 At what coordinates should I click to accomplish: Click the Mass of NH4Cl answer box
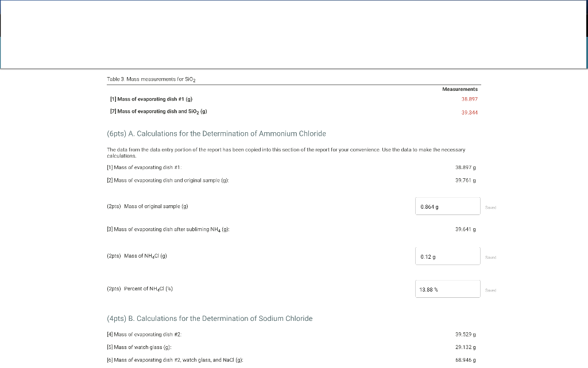[447, 255]
